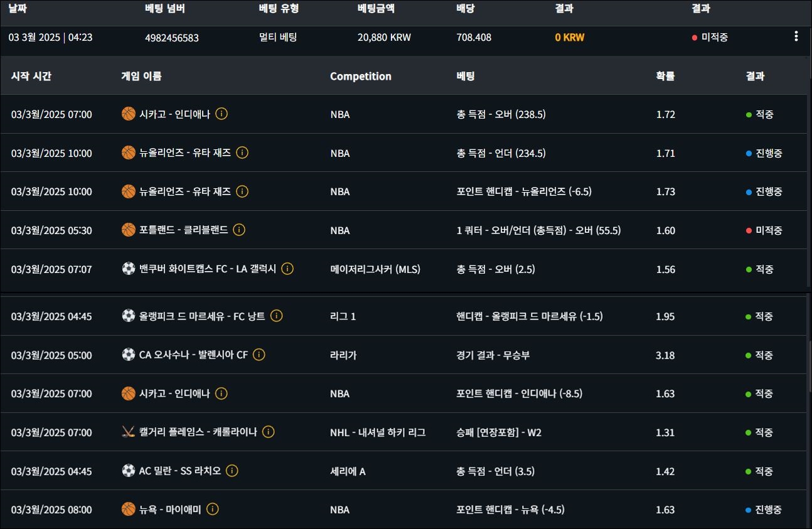Viewport: 812px width, 529px height.
Task: Click info icon for Portland - Cleveland game
Action: pos(239,230)
